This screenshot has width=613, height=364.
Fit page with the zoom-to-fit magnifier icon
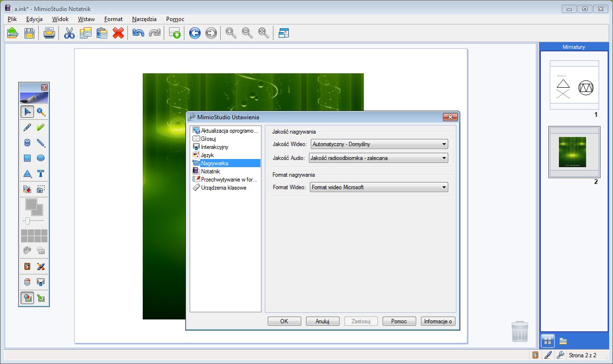[x=264, y=33]
